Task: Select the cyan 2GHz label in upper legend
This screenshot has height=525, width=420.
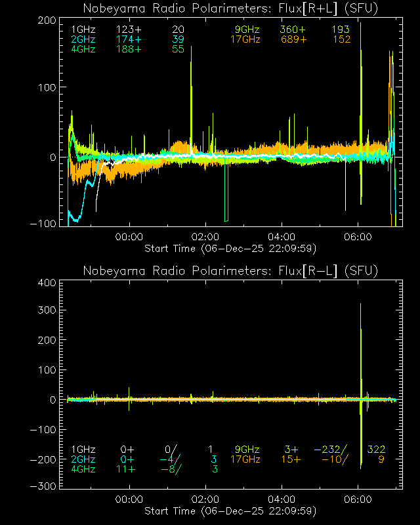Action: (x=83, y=39)
